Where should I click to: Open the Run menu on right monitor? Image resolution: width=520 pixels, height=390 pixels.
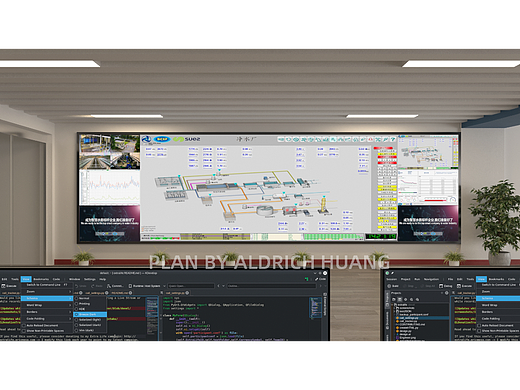coord(417,279)
